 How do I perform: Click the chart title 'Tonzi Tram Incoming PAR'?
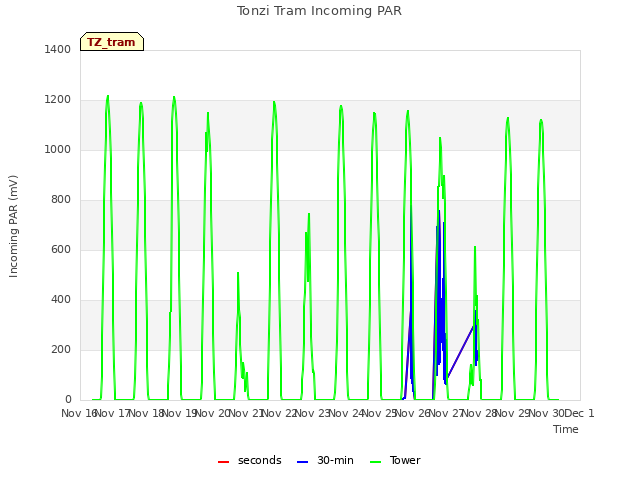[x=319, y=11]
